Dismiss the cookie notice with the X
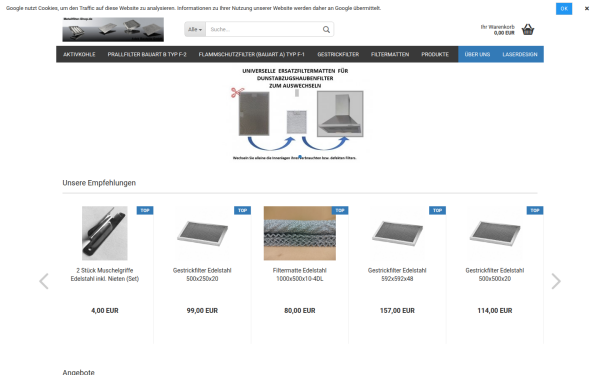 pos(587,8)
